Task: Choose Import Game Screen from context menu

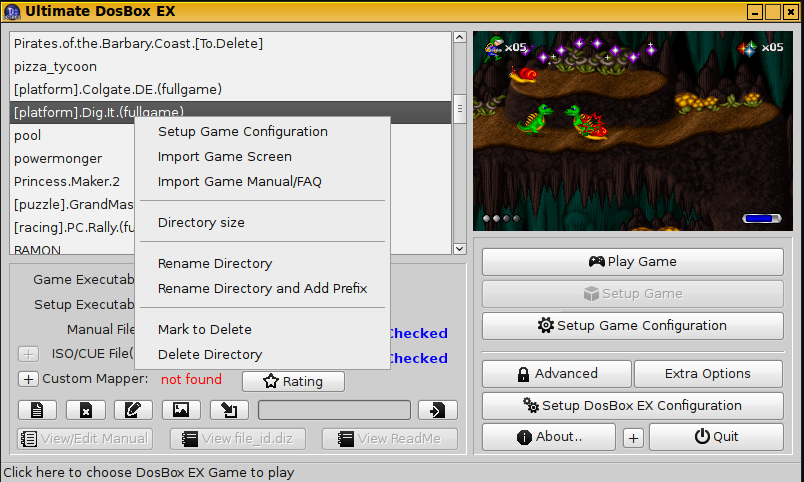Action: 225,157
